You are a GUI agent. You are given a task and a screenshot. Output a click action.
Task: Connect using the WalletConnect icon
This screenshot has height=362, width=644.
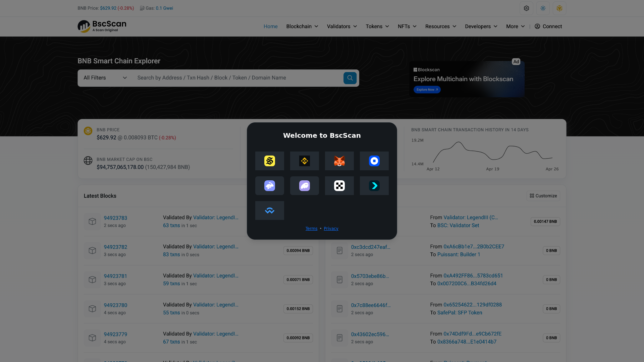269,210
